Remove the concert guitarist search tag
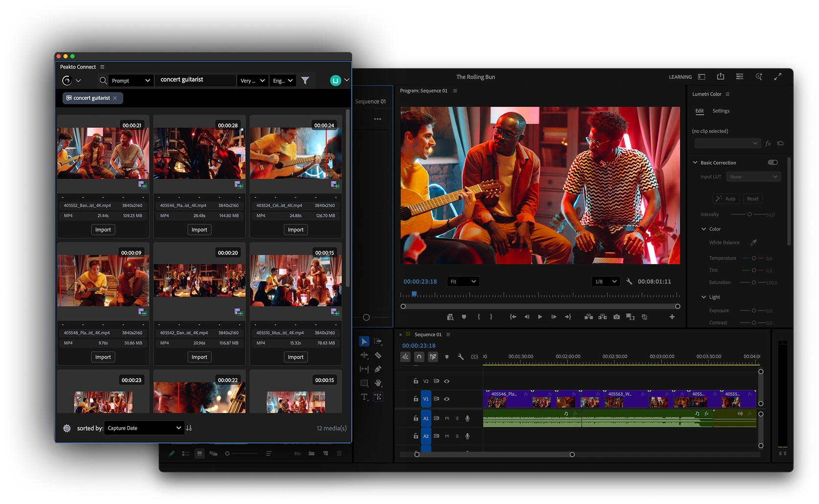Screen dimensions: 819x504 (115, 98)
